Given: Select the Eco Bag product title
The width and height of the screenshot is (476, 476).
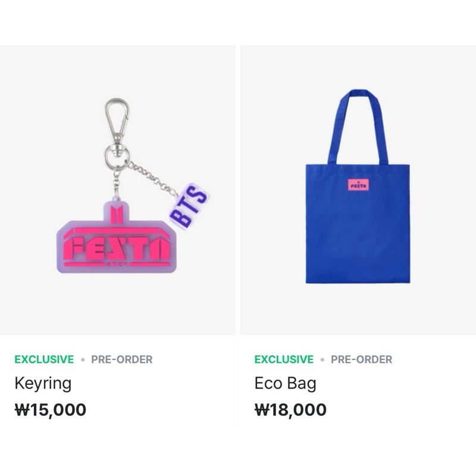Looking at the screenshot, I should click(x=286, y=383).
